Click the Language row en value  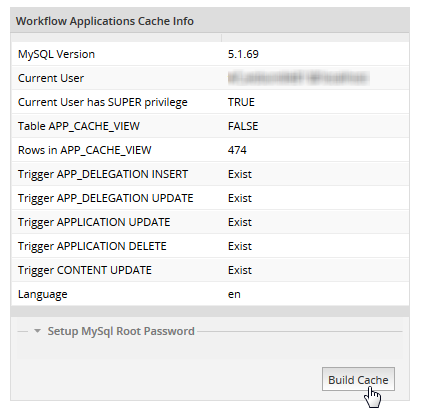pos(234,294)
